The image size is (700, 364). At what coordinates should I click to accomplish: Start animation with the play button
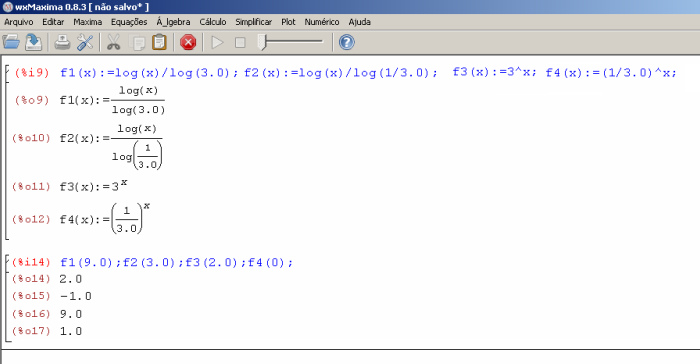click(x=217, y=42)
